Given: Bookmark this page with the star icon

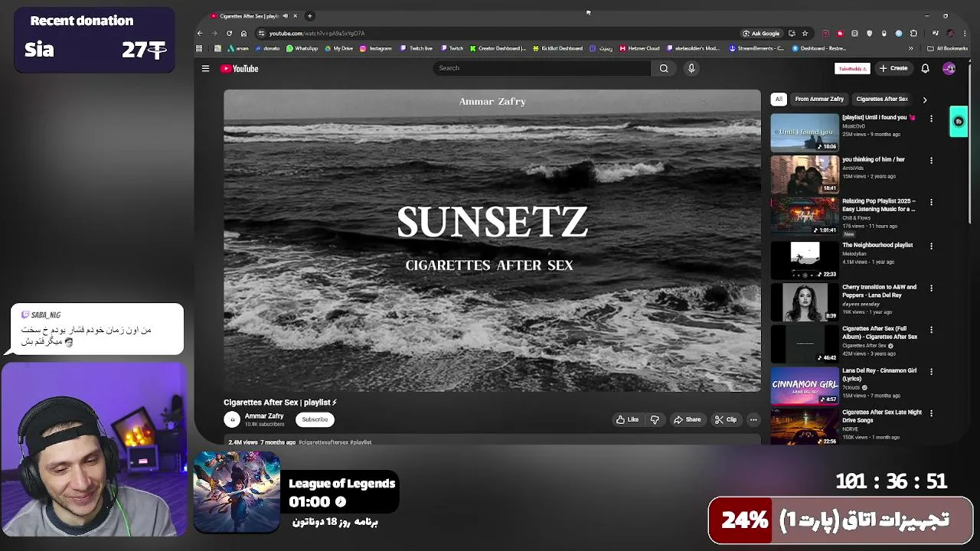Looking at the screenshot, I should (805, 33).
